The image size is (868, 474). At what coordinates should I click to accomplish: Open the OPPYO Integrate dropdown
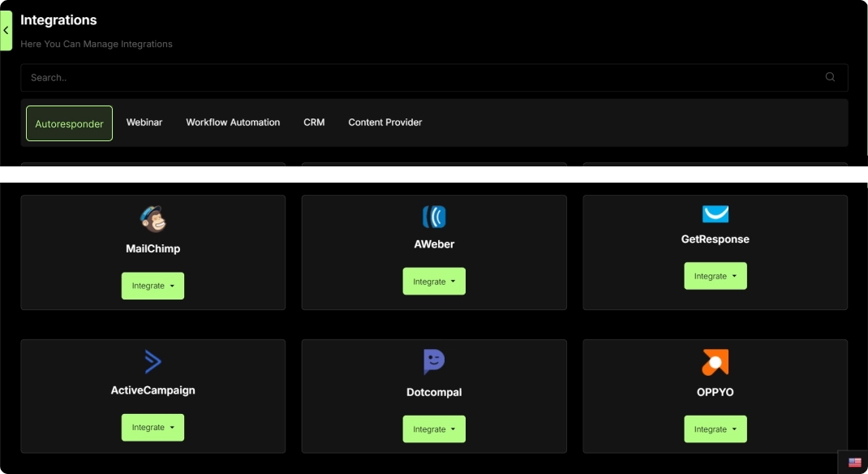pos(715,429)
